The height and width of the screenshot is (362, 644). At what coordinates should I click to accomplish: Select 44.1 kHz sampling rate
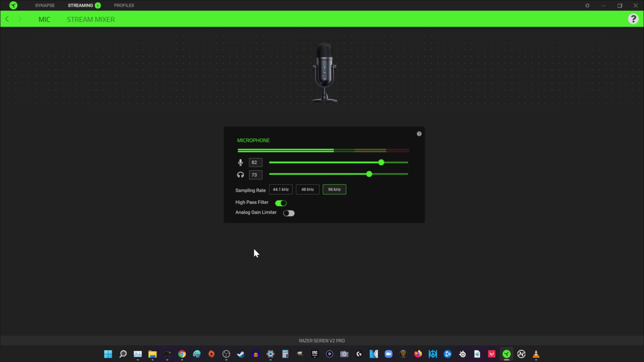point(281,189)
